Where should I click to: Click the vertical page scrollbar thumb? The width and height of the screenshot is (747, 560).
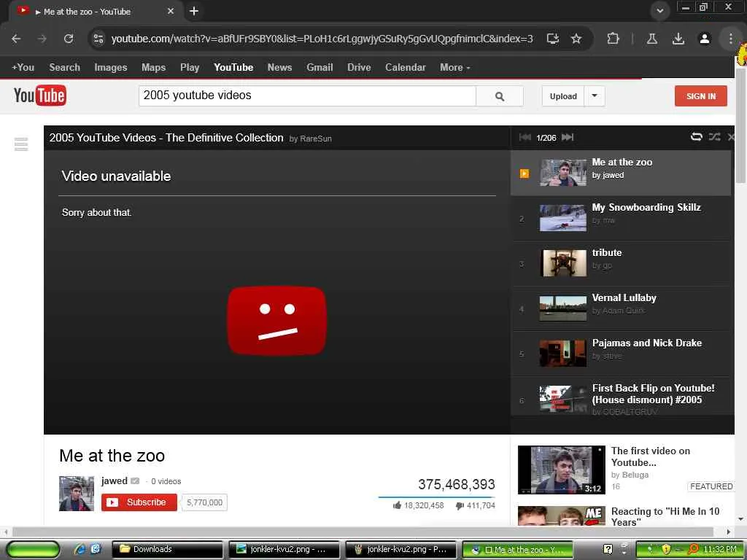pos(740,125)
